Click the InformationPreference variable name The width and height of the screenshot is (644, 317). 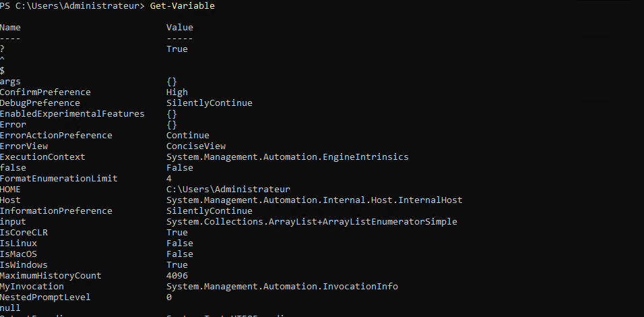56,211
